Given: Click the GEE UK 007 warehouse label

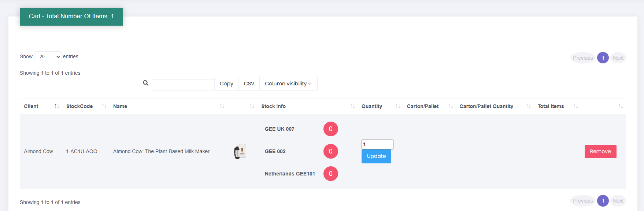Looking at the screenshot, I should (x=280, y=129).
